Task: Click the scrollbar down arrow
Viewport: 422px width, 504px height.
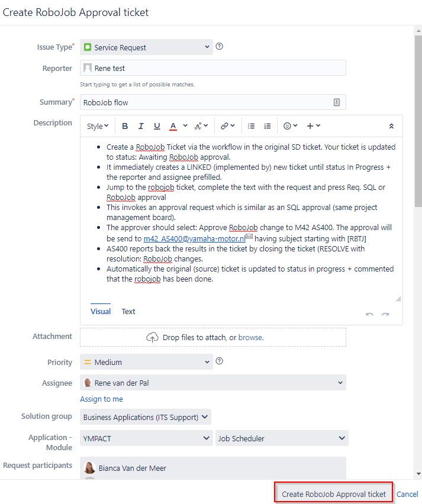Action: pos(418,473)
